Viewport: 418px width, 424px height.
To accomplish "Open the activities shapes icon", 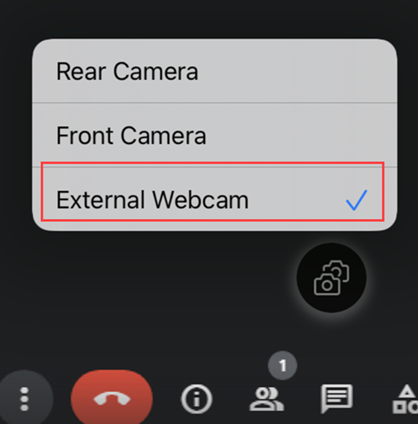I will point(405,399).
